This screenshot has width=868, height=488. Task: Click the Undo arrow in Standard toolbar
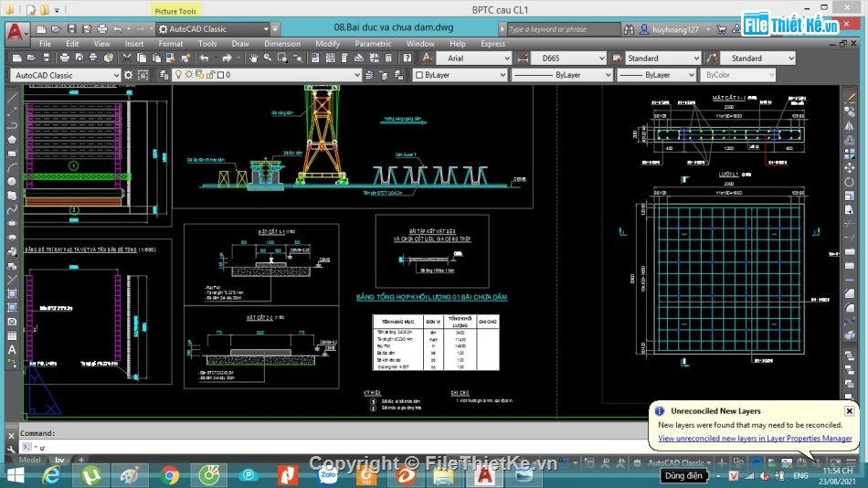205,58
